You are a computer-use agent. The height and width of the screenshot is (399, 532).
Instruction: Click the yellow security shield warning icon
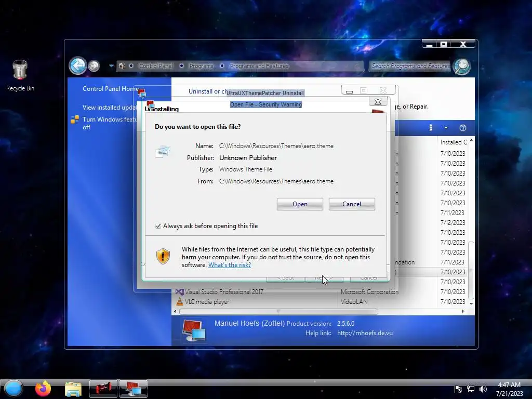(163, 256)
